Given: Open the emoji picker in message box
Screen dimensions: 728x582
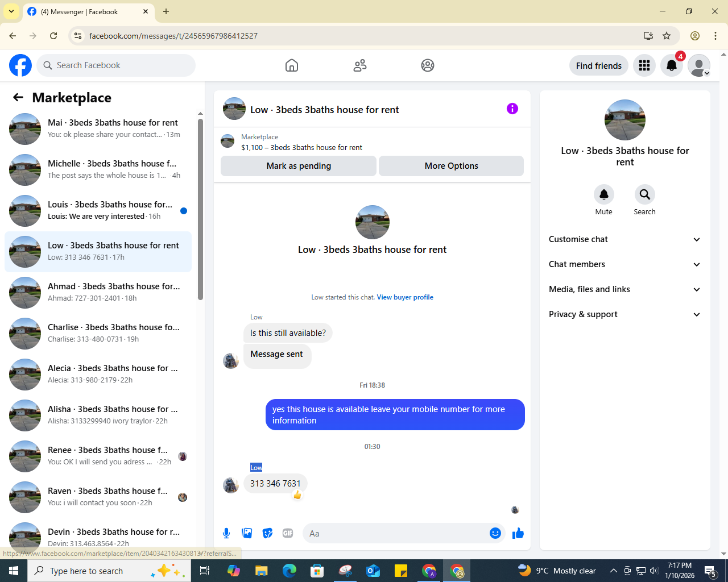Looking at the screenshot, I should click(495, 533).
